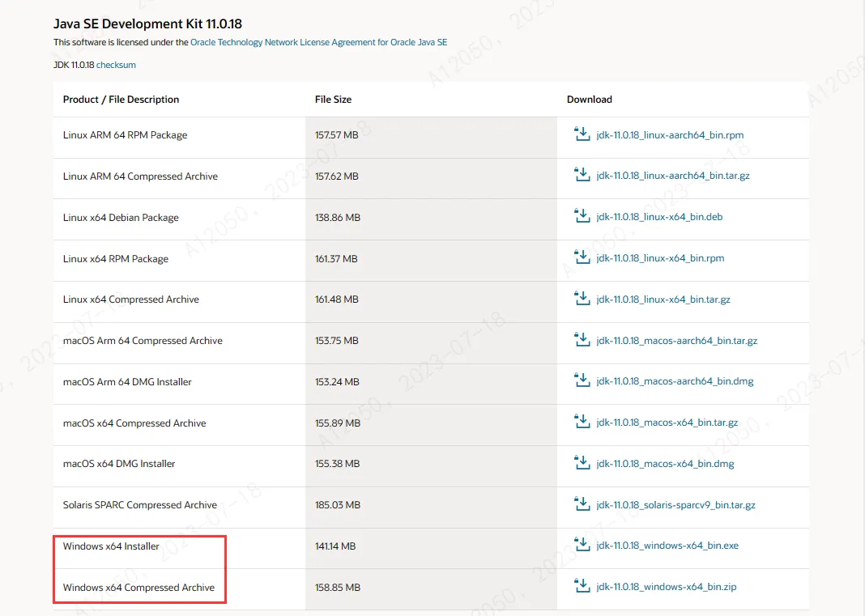Select the Linux ARM 64 RPM Package row label
Image resolution: width=865 pixels, height=616 pixels.
126,135
